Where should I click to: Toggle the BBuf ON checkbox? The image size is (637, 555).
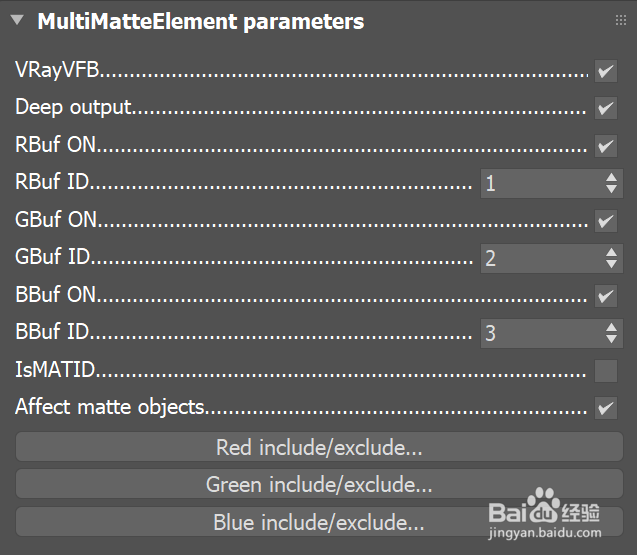(x=606, y=296)
